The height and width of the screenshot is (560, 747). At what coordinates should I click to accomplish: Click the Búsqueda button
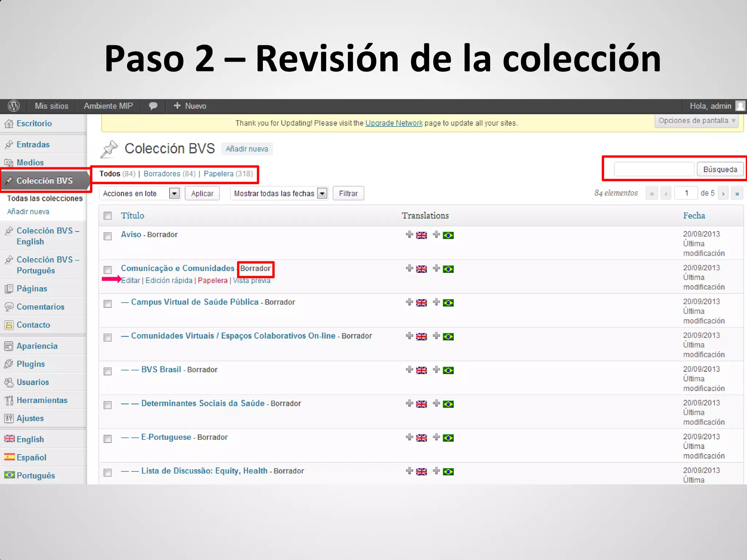coord(720,169)
